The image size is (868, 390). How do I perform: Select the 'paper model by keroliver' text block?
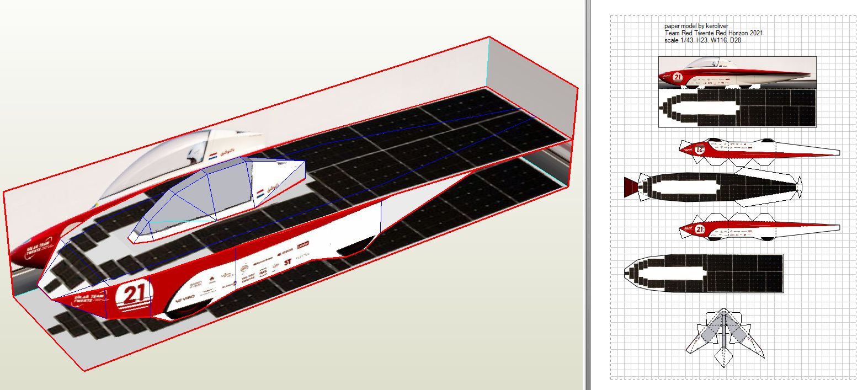(x=713, y=33)
